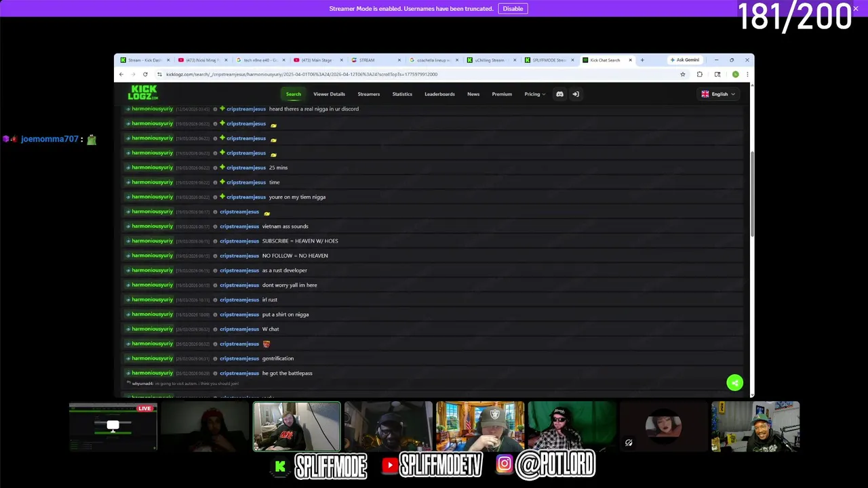Open the Discord icon in KickLogz navbar

coord(559,94)
